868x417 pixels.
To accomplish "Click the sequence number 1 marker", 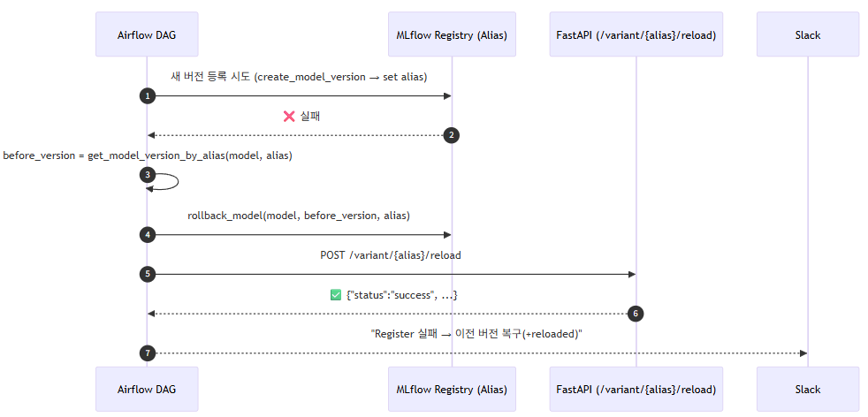I will click(x=148, y=95).
